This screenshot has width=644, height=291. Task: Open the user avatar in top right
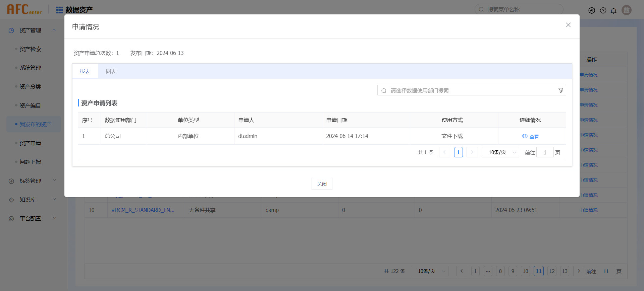coord(626,10)
